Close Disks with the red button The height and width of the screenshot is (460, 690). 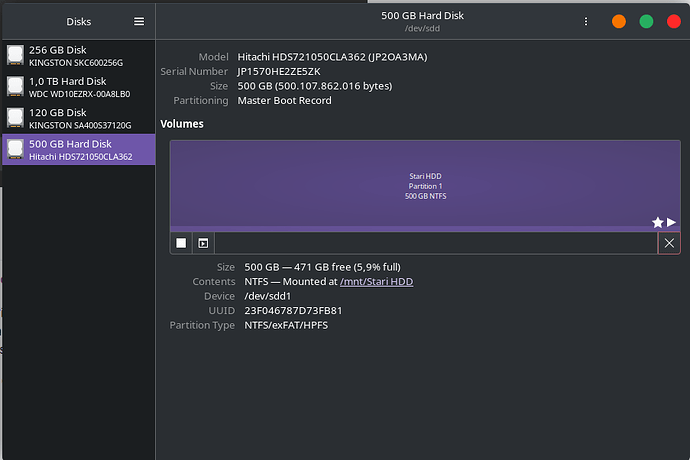click(x=673, y=21)
